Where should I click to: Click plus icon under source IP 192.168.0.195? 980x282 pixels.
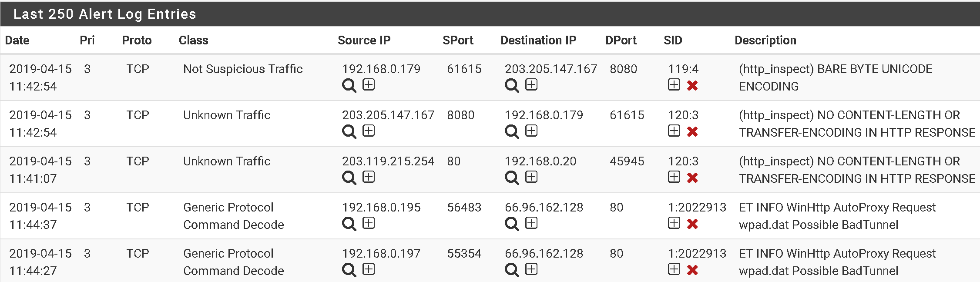click(x=369, y=223)
